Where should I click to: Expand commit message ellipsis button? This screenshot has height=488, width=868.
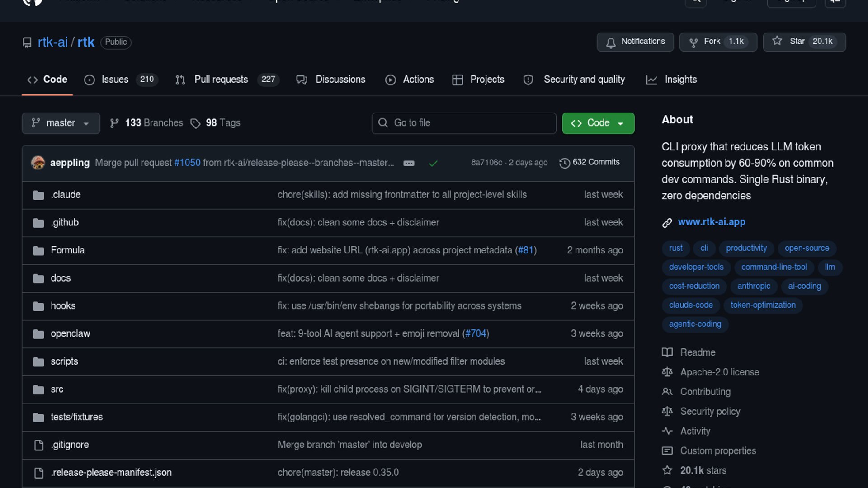tap(409, 163)
